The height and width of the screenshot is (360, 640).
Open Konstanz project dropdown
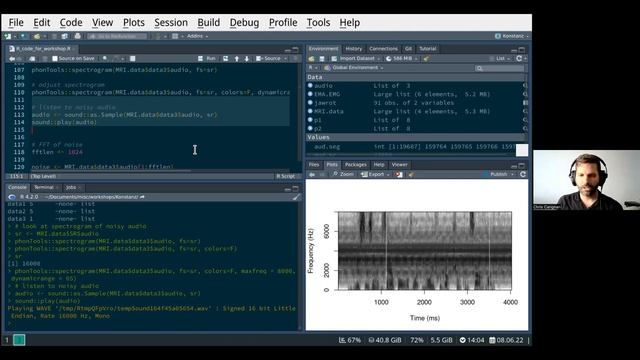(x=512, y=36)
